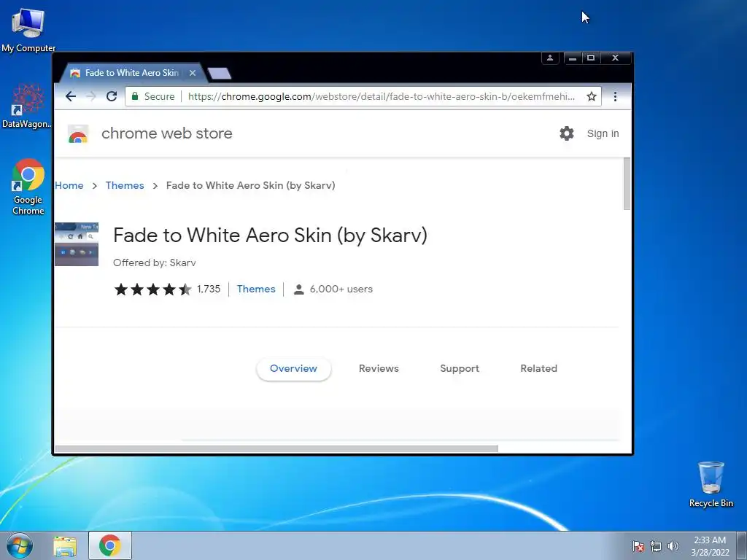Open the Themes breadcrumb link

pyautogui.click(x=125, y=185)
